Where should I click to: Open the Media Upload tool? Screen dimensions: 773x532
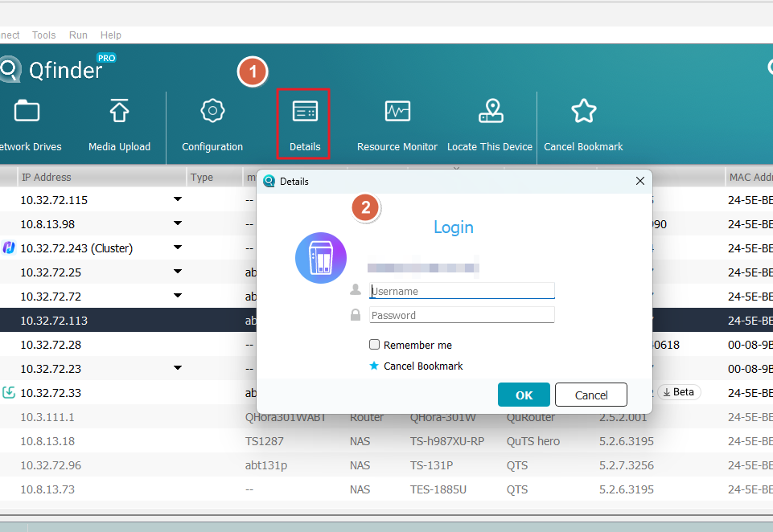[119, 112]
